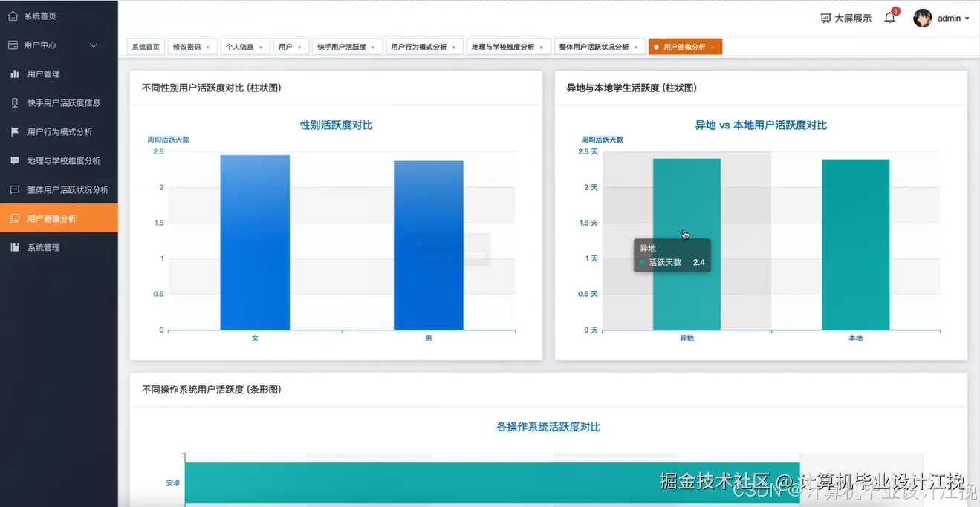
Task: Click the 安卓 horizontal bar
Action: click(492, 483)
